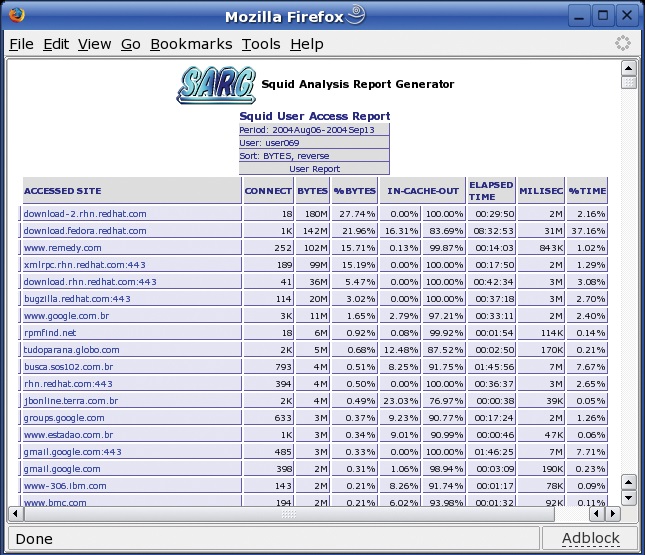This screenshot has height=555, width=645.
Task: Open download.rhn.redhat.com:443 link
Action: (90, 282)
